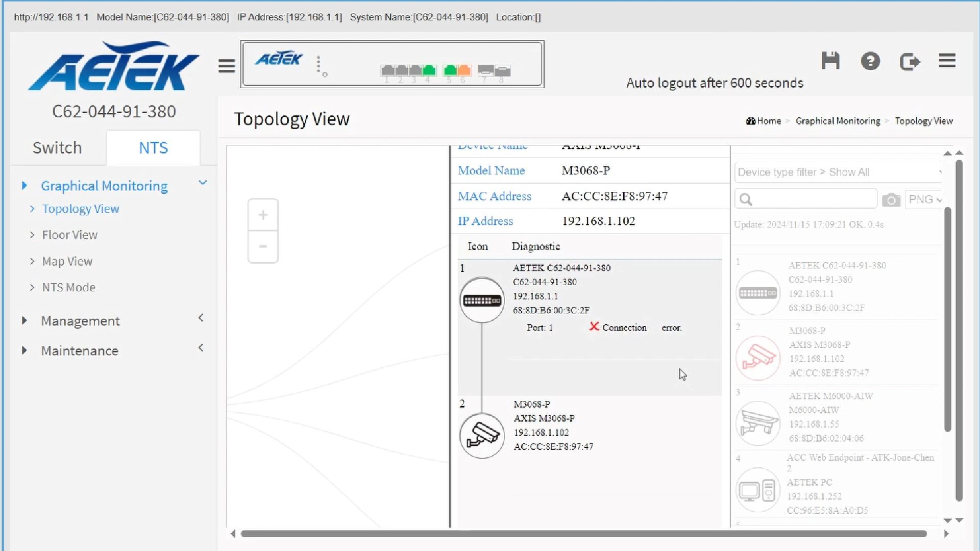Screen dimensions: 980x551
Task: Click the Diagnostic column header
Action: coord(536,246)
